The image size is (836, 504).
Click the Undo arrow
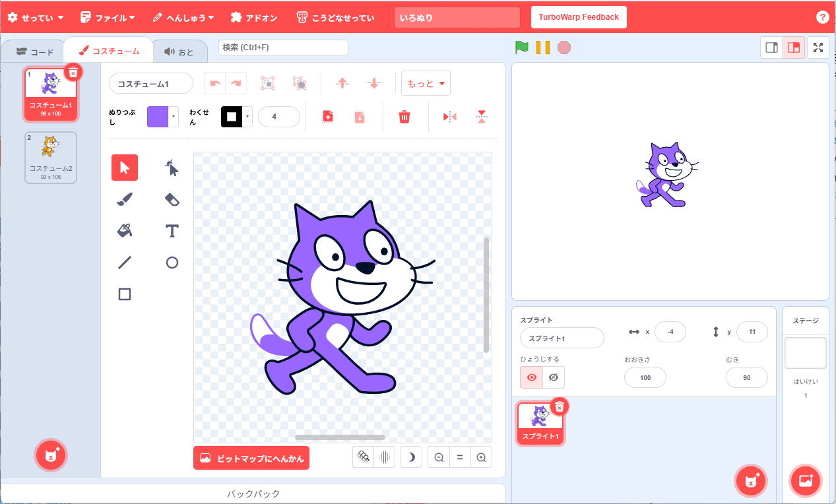coord(215,83)
